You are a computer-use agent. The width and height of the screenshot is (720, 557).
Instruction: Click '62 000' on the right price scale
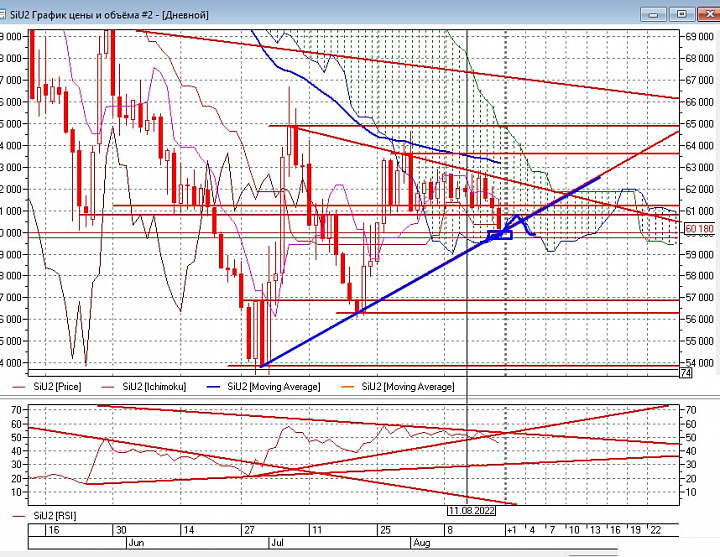(699, 189)
